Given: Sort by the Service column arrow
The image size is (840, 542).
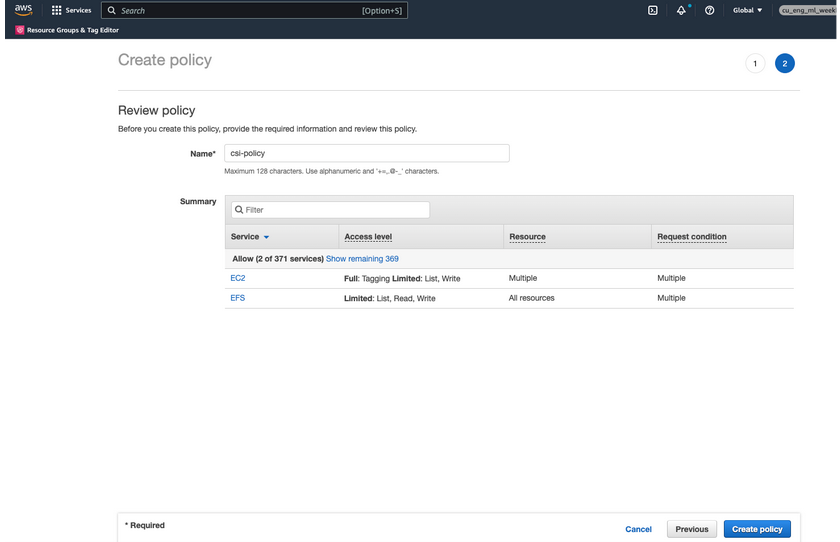Looking at the screenshot, I should [266, 237].
